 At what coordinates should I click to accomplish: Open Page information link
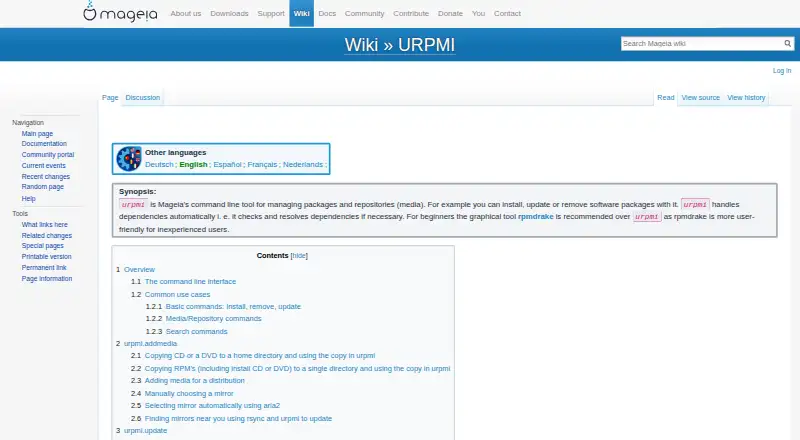click(47, 279)
